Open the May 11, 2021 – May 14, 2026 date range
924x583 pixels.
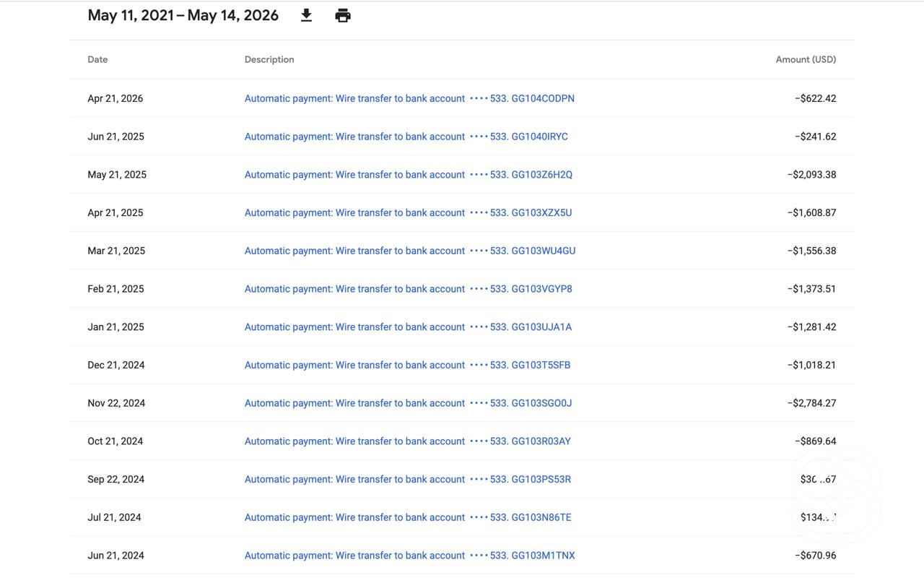pos(183,15)
